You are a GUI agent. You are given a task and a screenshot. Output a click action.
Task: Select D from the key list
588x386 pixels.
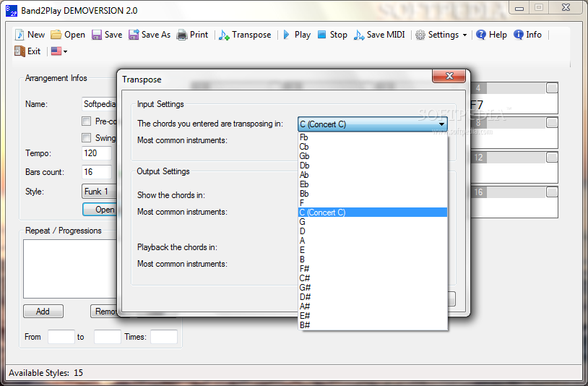point(373,231)
